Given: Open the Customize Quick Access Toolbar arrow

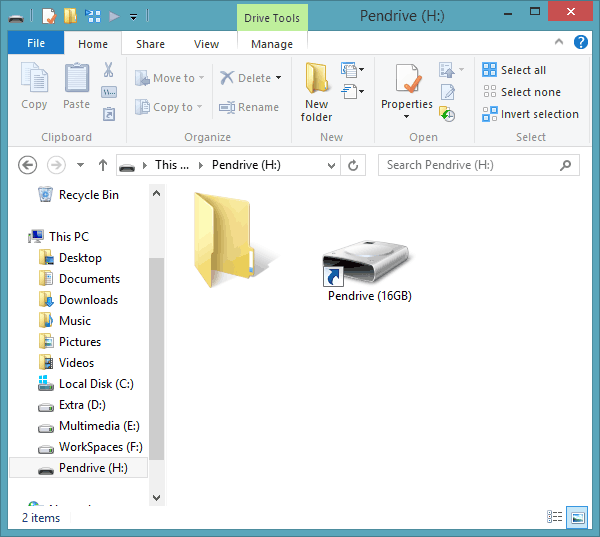Looking at the screenshot, I should 133,17.
